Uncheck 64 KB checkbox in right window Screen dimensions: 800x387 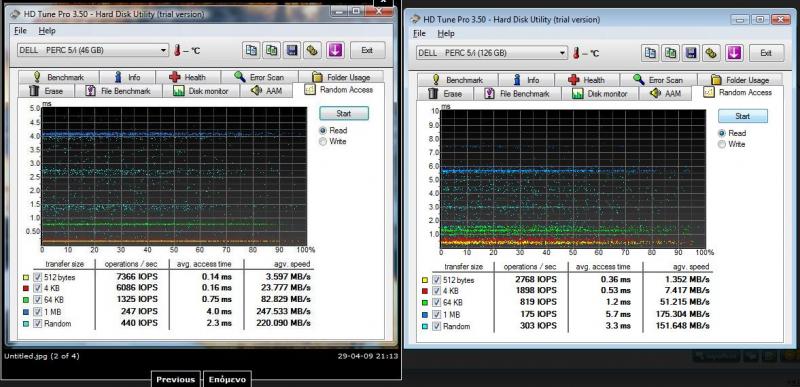pyautogui.click(x=436, y=302)
